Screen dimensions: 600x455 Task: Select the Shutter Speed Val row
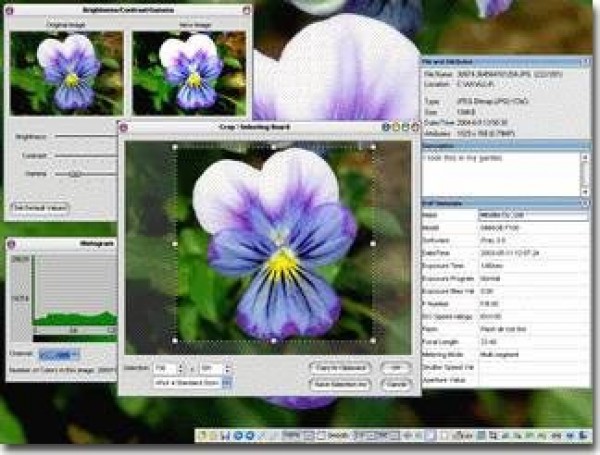tap(505, 367)
